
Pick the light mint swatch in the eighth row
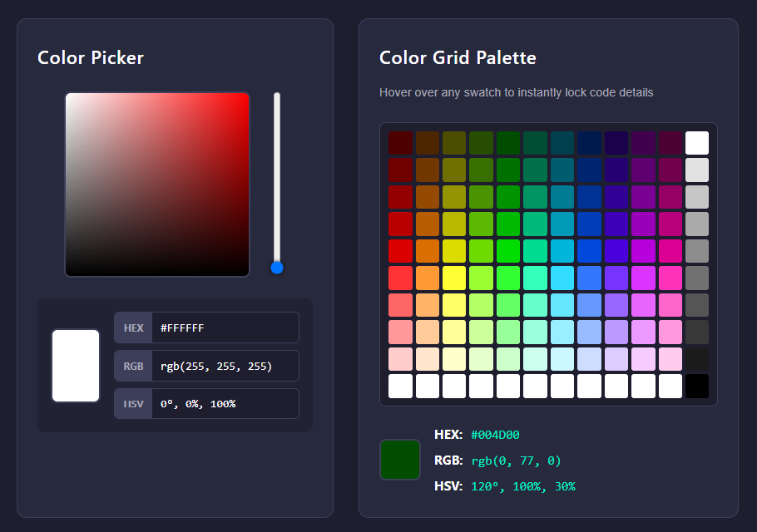pos(536,332)
